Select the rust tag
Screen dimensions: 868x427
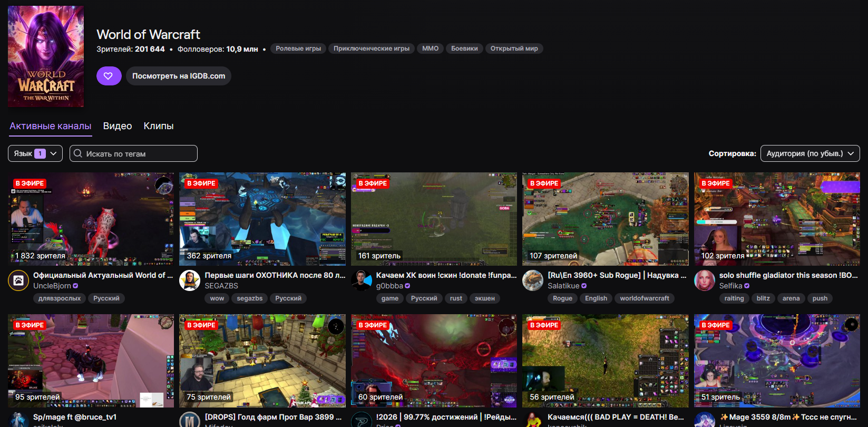click(456, 298)
